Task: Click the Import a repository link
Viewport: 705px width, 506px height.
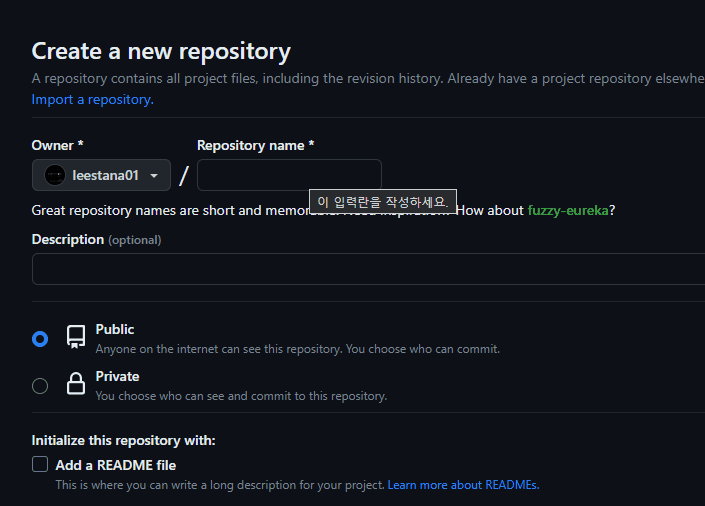Action: coord(93,99)
